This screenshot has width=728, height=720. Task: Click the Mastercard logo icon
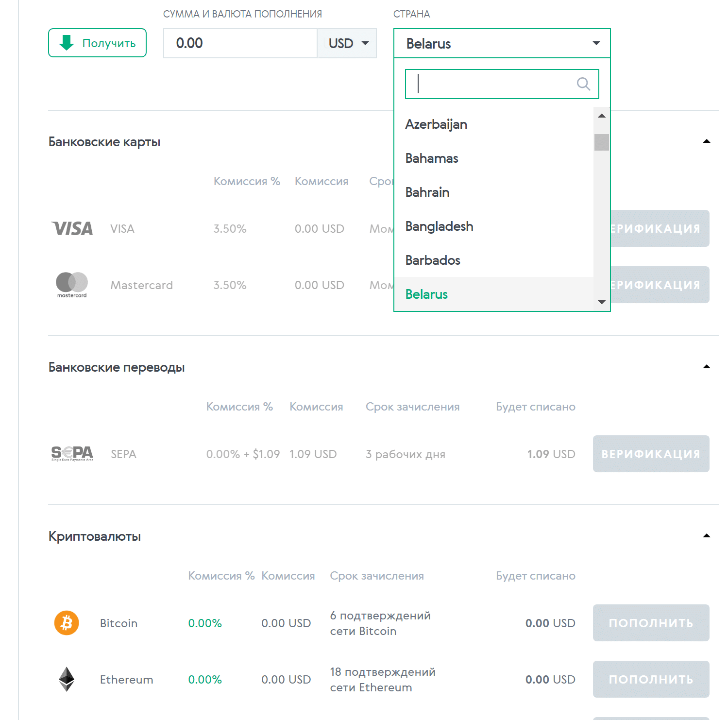[72, 284]
